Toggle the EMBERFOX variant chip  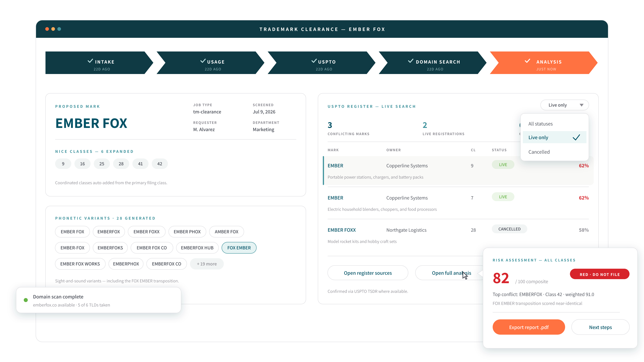[x=109, y=232]
